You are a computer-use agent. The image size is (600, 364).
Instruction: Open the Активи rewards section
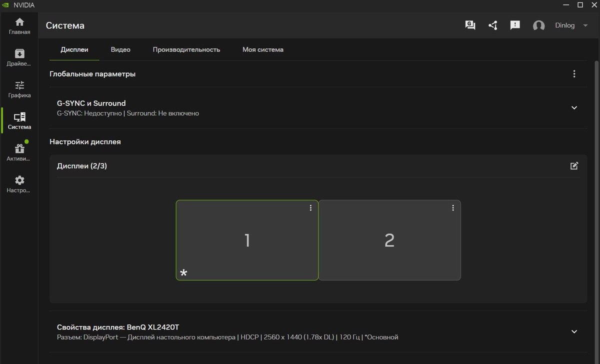point(19,151)
